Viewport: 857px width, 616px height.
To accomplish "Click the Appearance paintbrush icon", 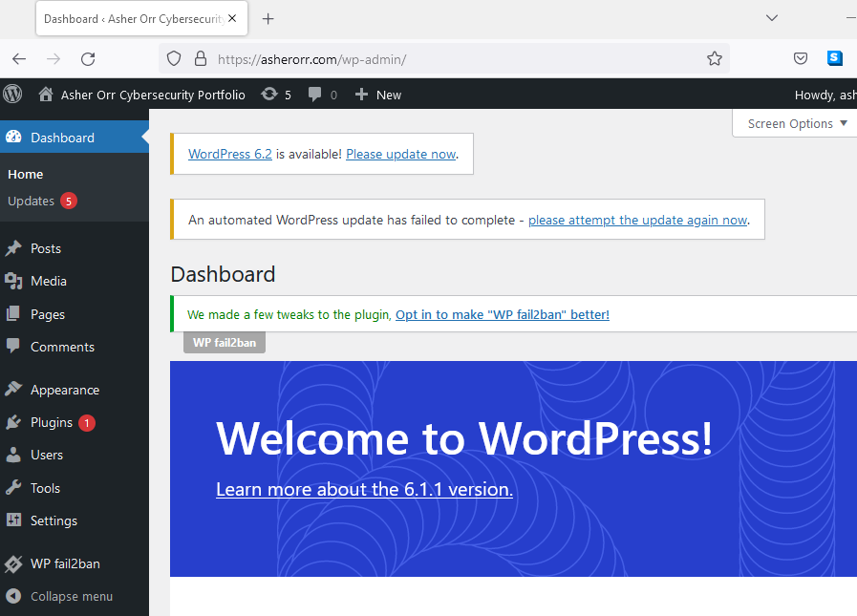I will [13, 389].
